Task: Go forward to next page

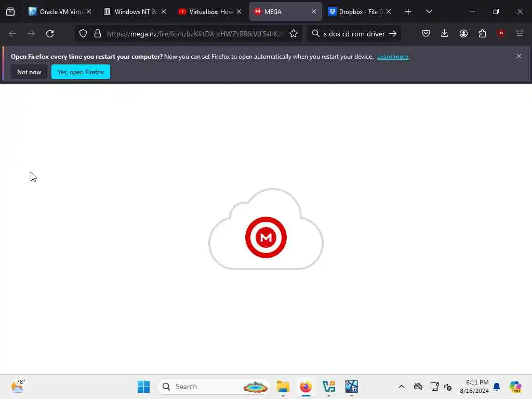Action: click(31, 34)
